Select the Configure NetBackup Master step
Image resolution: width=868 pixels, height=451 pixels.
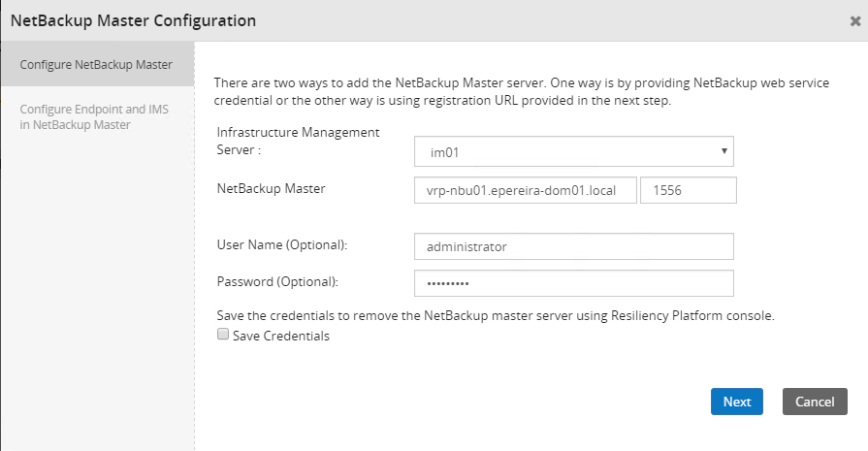click(97, 64)
